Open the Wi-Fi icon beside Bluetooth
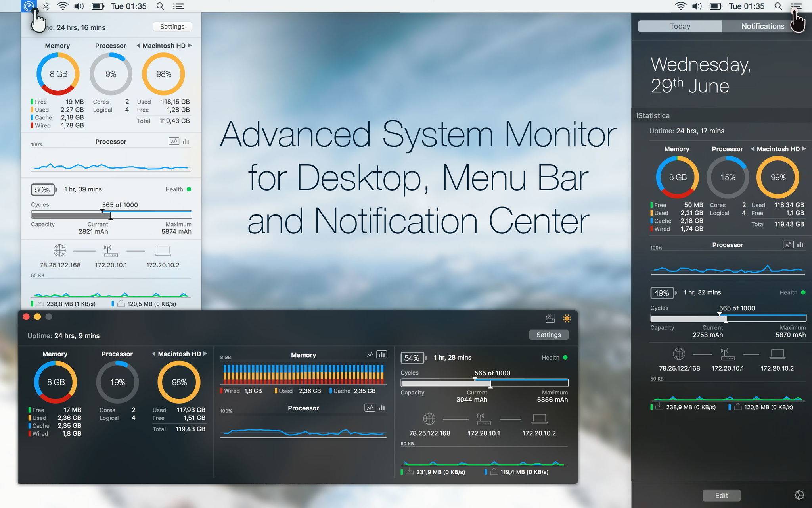The image size is (812, 508). [x=63, y=6]
